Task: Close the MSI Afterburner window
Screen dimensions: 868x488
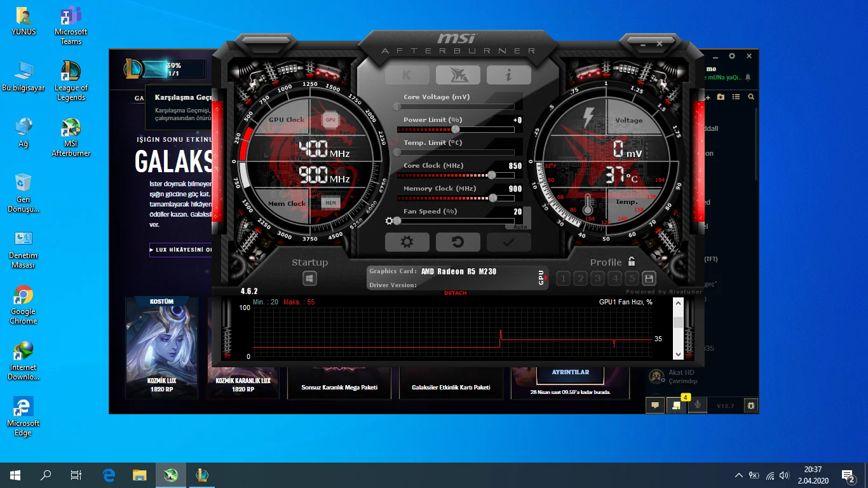Action: click(x=660, y=44)
